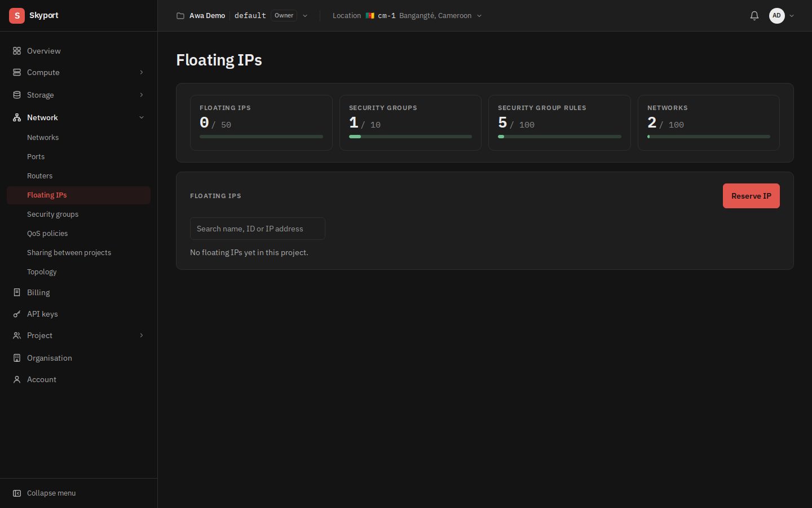
Task: Navigate to Routers
Action: (x=78, y=176)
